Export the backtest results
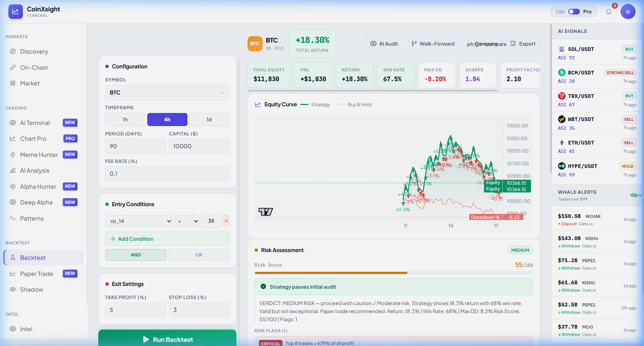Screen dimensions: 644x346 (523, 44)
